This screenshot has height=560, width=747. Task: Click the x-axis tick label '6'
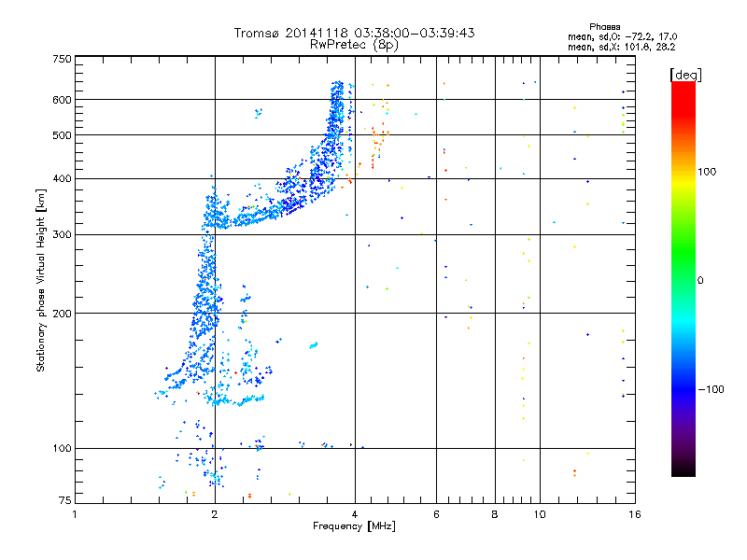[x=436, y=514]
